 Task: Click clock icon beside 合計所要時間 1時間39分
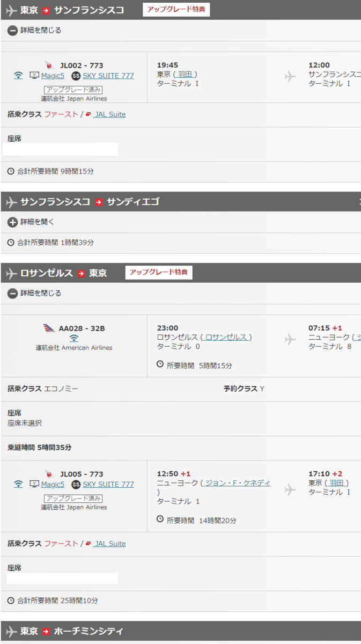pyautogui.click(x=11, y=243)
